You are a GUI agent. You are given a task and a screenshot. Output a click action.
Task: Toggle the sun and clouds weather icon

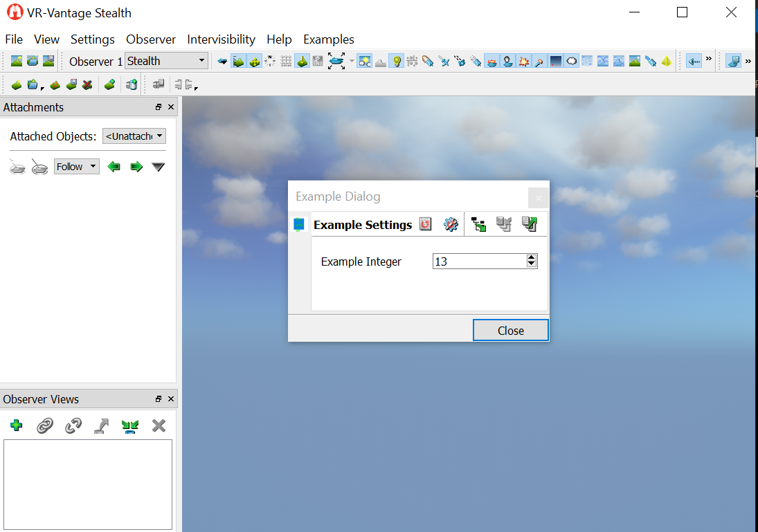point(365,62)
